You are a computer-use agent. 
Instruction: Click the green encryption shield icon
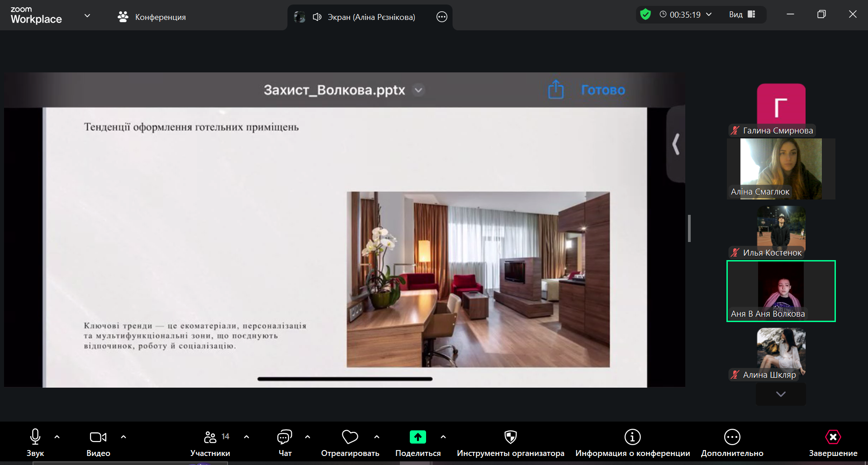tap(645, 14)
